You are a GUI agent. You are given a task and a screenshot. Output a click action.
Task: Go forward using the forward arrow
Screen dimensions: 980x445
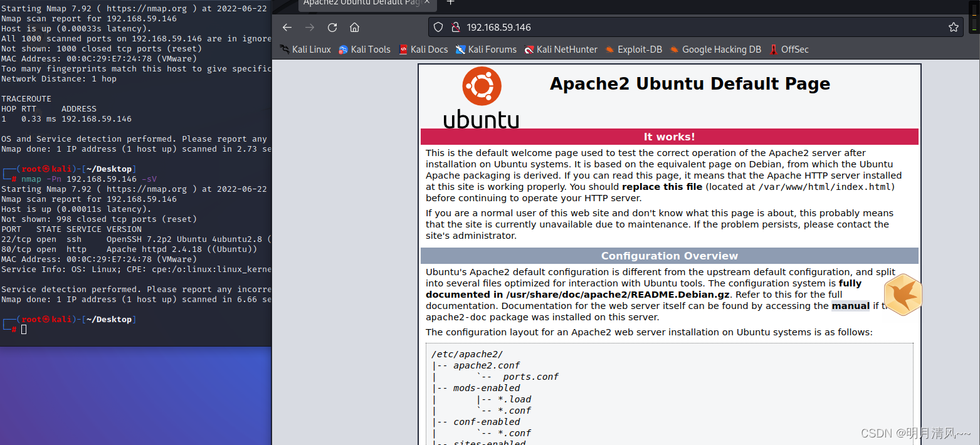click(308, 27)
